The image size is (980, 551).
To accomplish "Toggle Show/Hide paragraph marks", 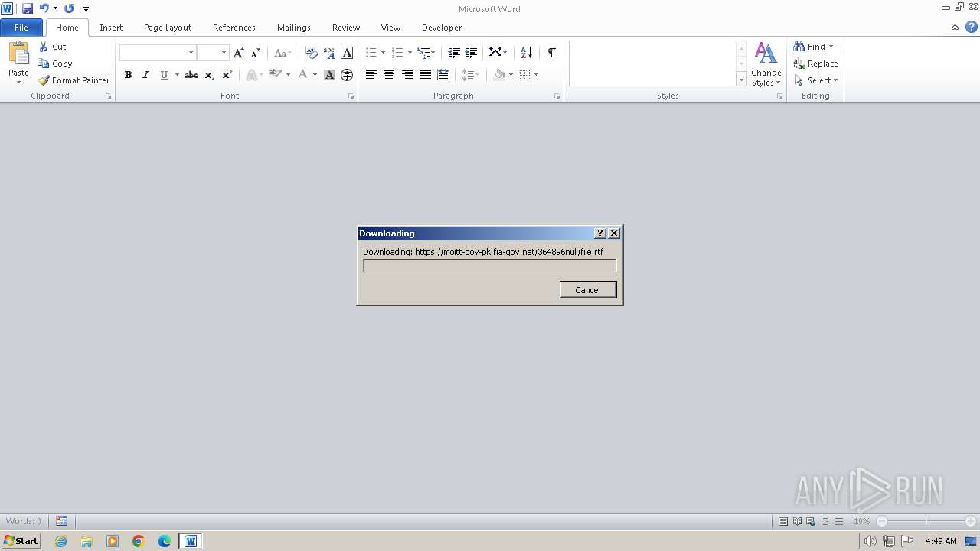I will pyautogui.click(x=551, y=53).
